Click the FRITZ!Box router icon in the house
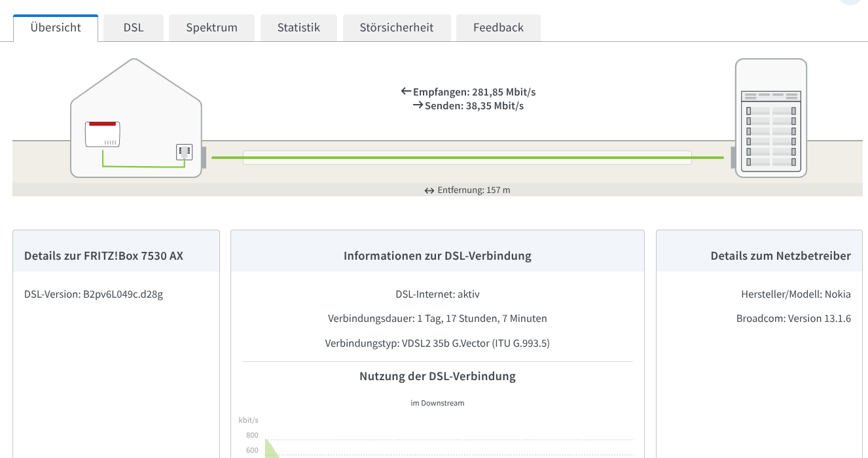 tap(103, 134)
